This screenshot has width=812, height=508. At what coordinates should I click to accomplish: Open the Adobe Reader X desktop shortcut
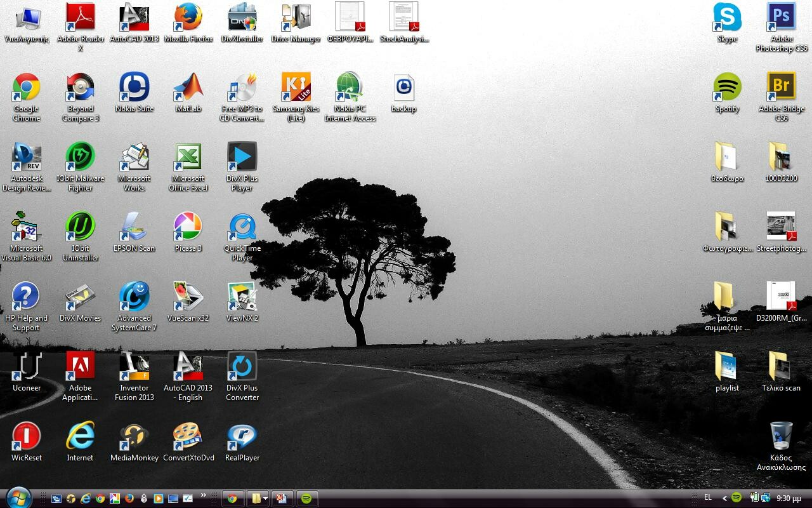tap(81, 18)
